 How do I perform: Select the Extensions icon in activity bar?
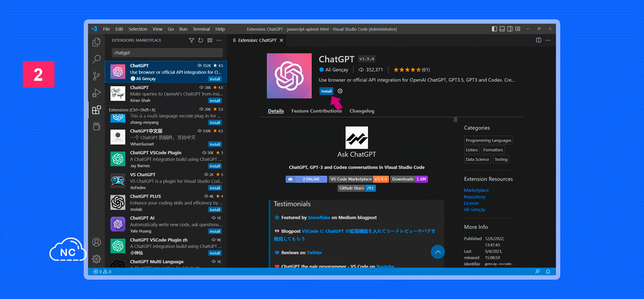pyautogui.click(x=97, y=110)
